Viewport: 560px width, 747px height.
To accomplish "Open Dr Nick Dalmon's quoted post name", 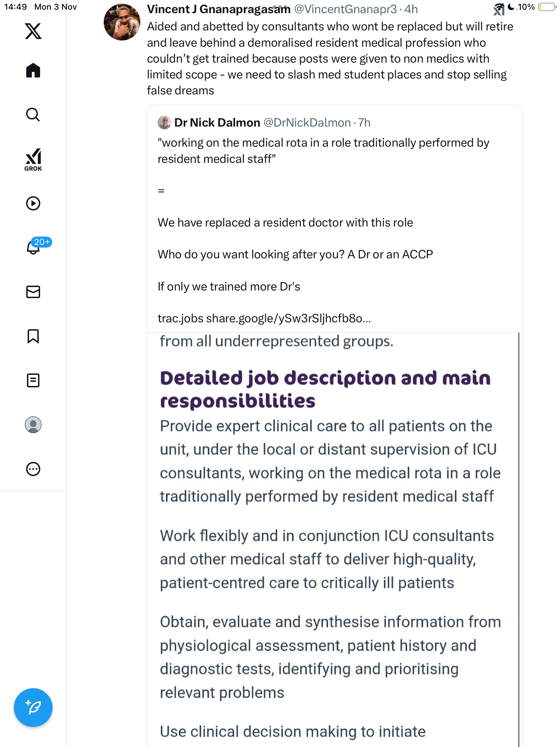I will click(x=217, y=123).
